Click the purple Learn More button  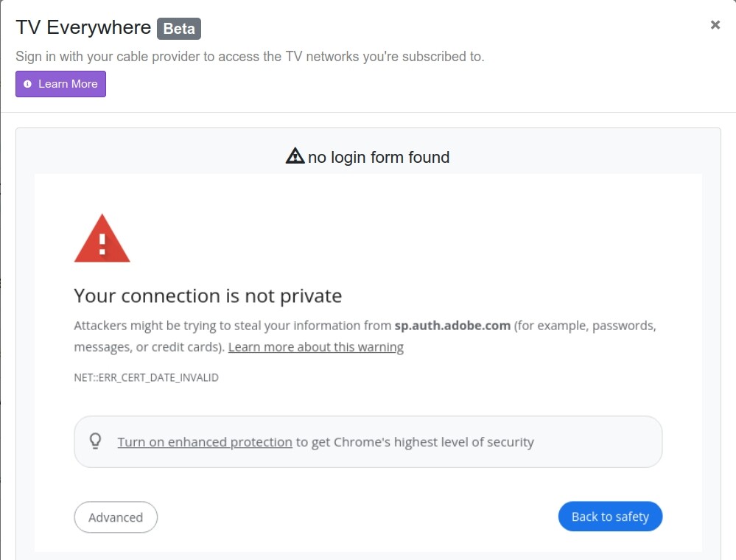(61, 84)
